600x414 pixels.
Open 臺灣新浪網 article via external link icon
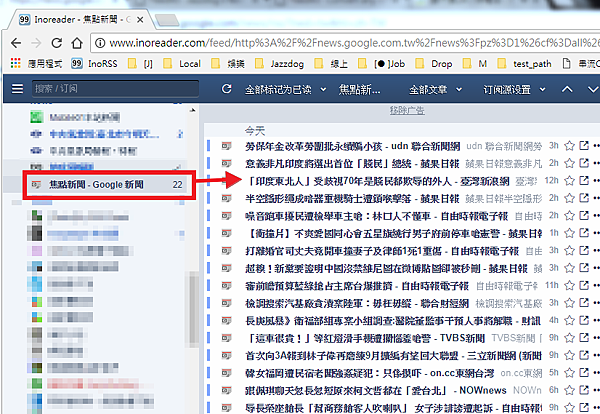pyautogui.click(x=584, y=181)
